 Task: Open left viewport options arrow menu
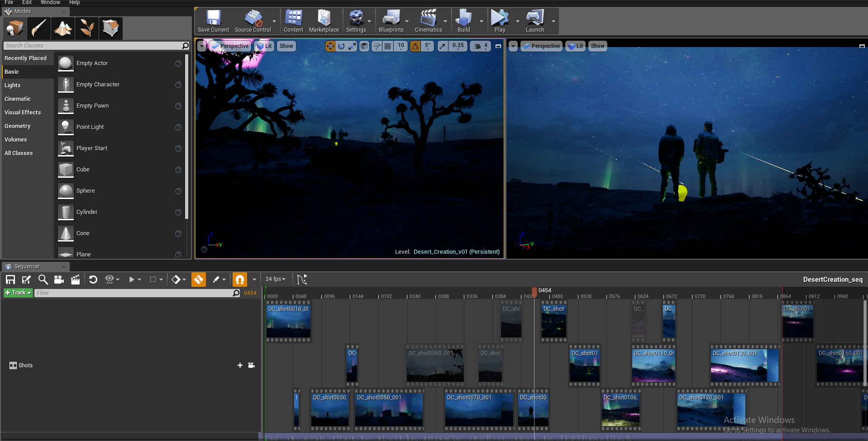click(202, 46)
